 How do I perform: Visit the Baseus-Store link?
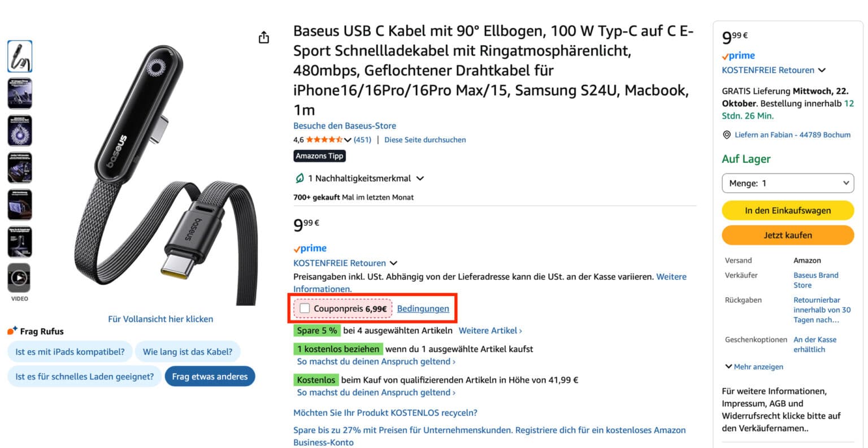tap(344, 125)
